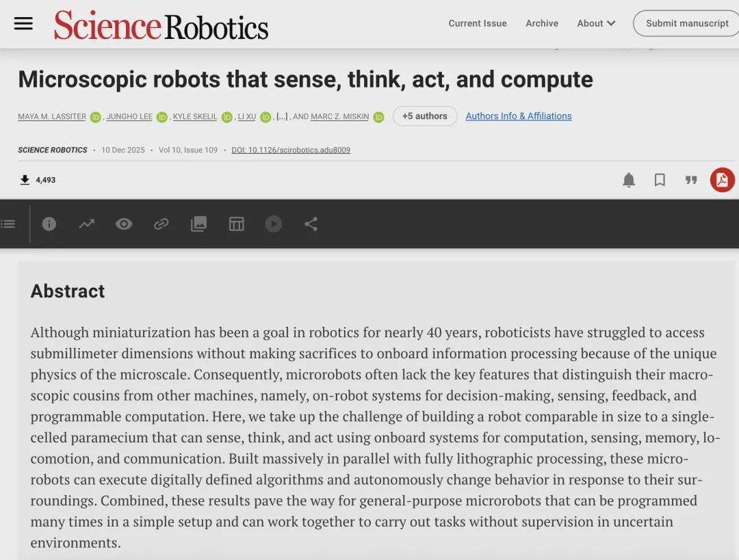Open the article contents outline icon
The width and height of the screenshot is (739, 560).
pyautogui.click(x=8, y=224)
